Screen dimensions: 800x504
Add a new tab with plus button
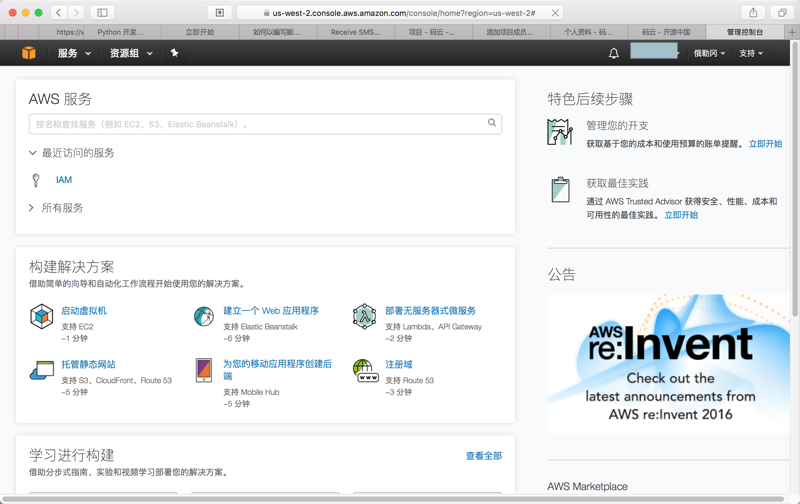click(x=792, y=32)
